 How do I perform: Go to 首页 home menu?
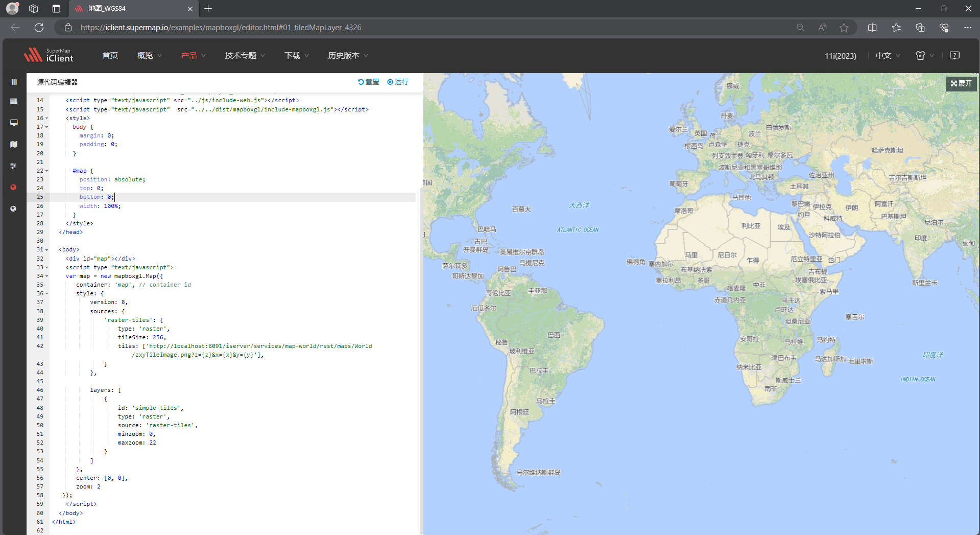110,55
